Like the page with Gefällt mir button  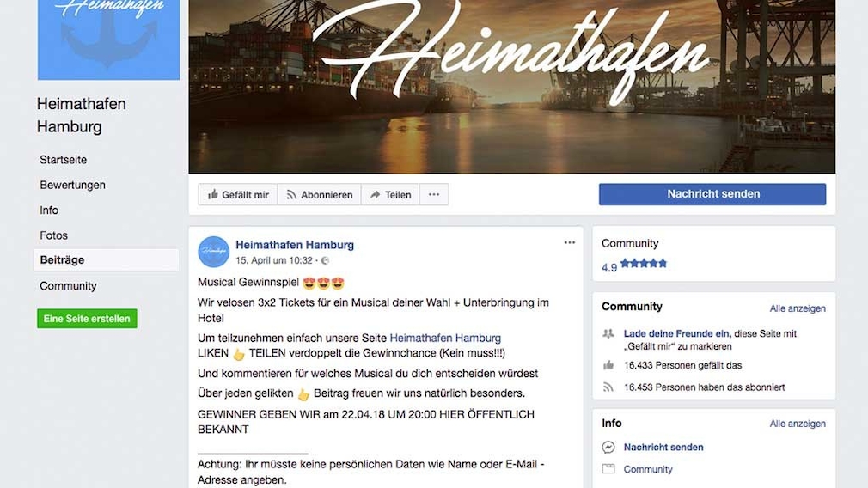point(238,195)
